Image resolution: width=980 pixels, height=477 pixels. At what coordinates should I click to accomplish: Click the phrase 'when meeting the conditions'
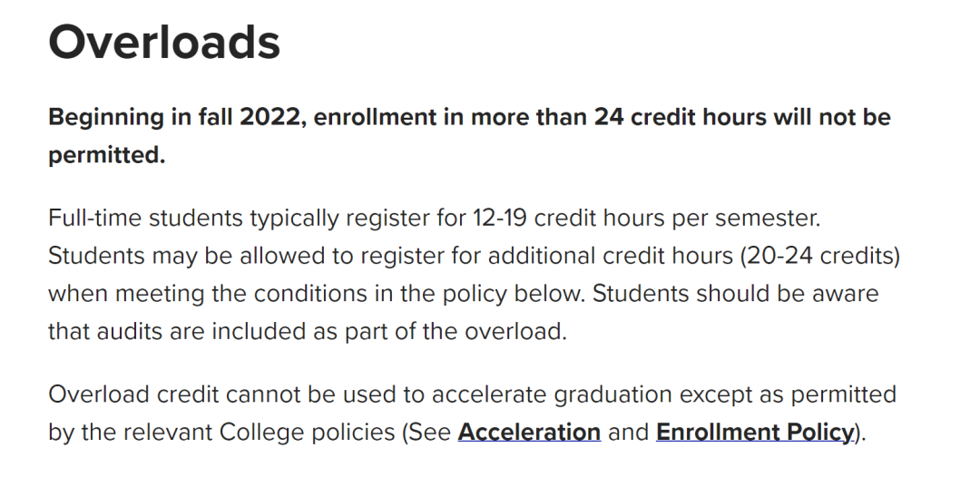tap(208, 294)
